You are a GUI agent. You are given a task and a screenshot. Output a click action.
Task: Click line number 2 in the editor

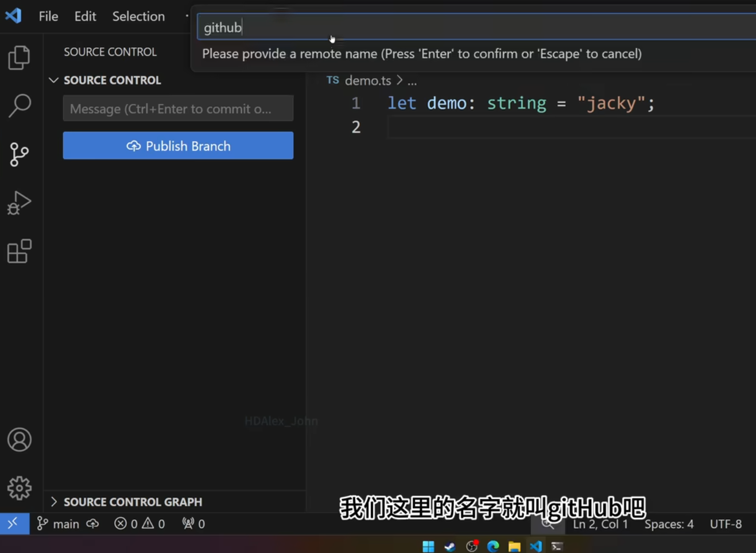point(356,127)
